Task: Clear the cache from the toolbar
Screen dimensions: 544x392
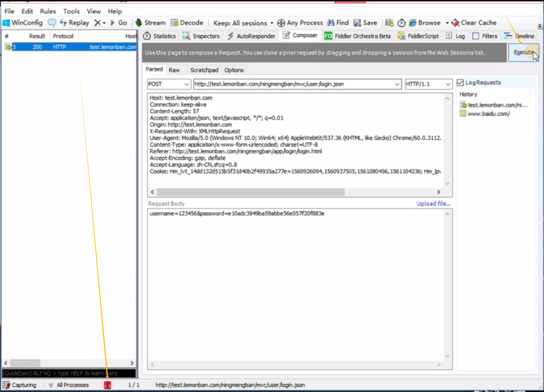Action: click(474, 23)
